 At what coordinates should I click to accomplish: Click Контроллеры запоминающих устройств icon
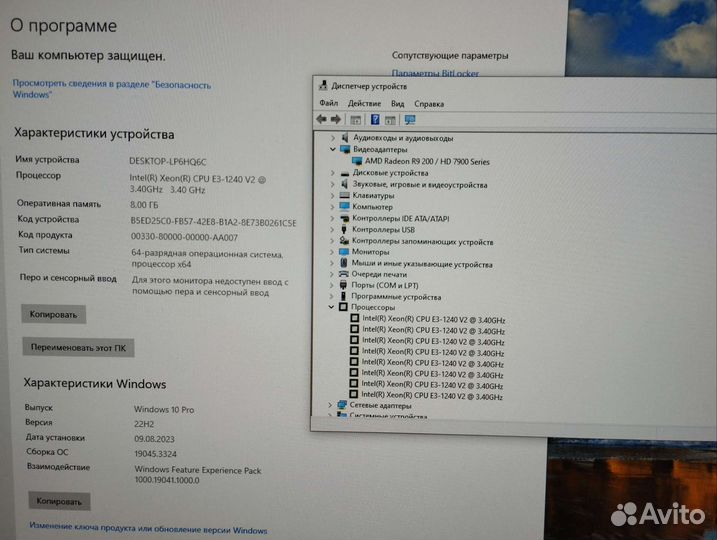coord(344,241)
